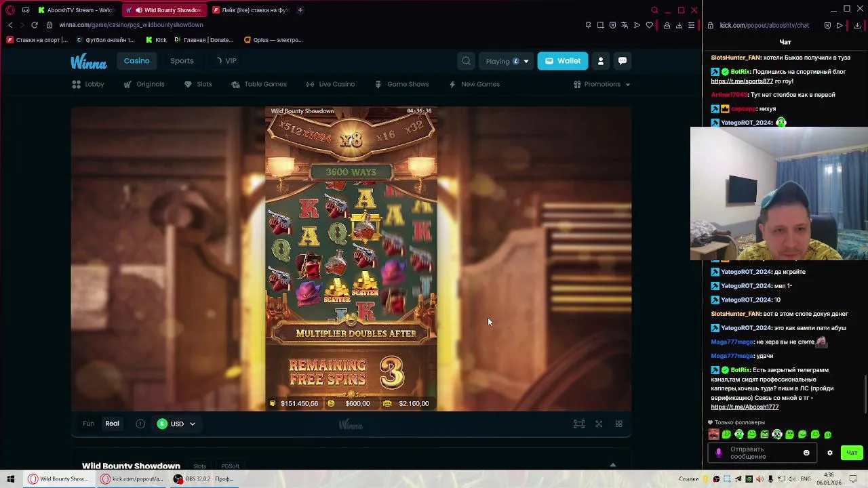
Task: Open Slots category in nav
Action: [x=198, y=84]
